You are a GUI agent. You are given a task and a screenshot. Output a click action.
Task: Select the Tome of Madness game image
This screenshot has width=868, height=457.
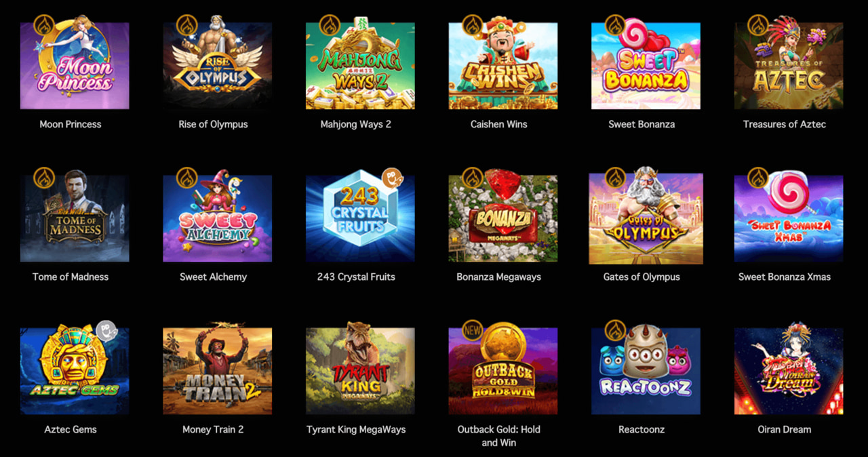coord(75,218)
